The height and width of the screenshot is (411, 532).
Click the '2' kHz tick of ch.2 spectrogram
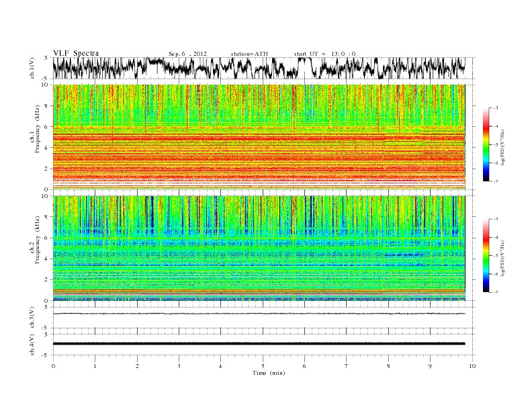pos(46,280)
